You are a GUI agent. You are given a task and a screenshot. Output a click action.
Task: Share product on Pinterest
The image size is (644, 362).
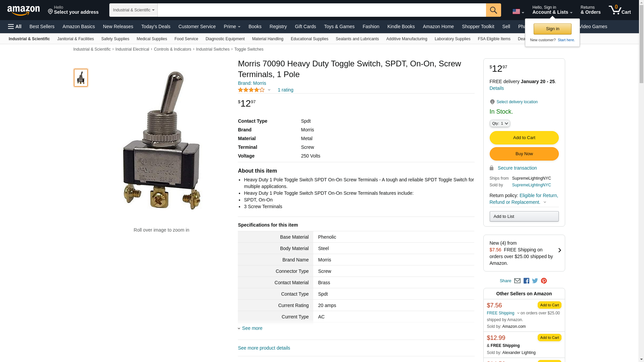(544, 281)
